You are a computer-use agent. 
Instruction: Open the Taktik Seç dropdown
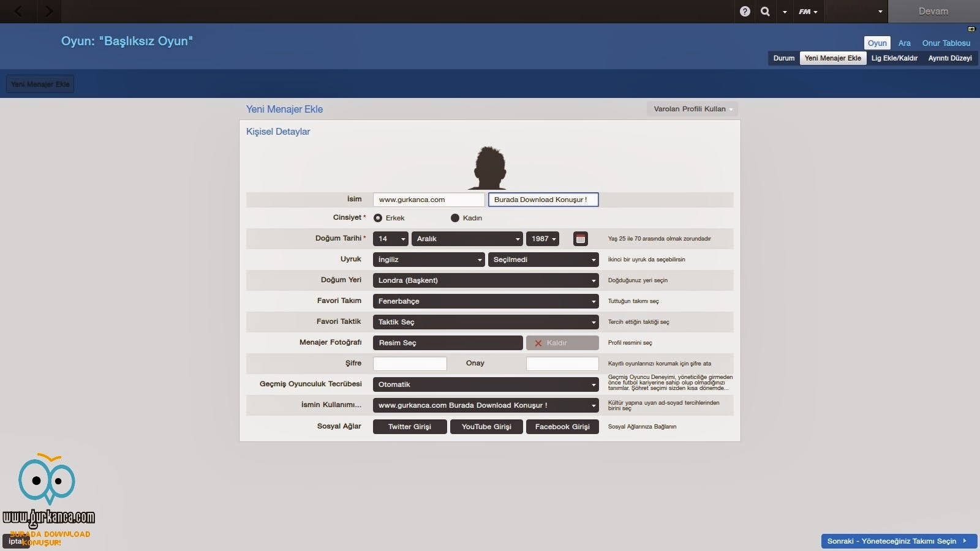pos(486,322)
